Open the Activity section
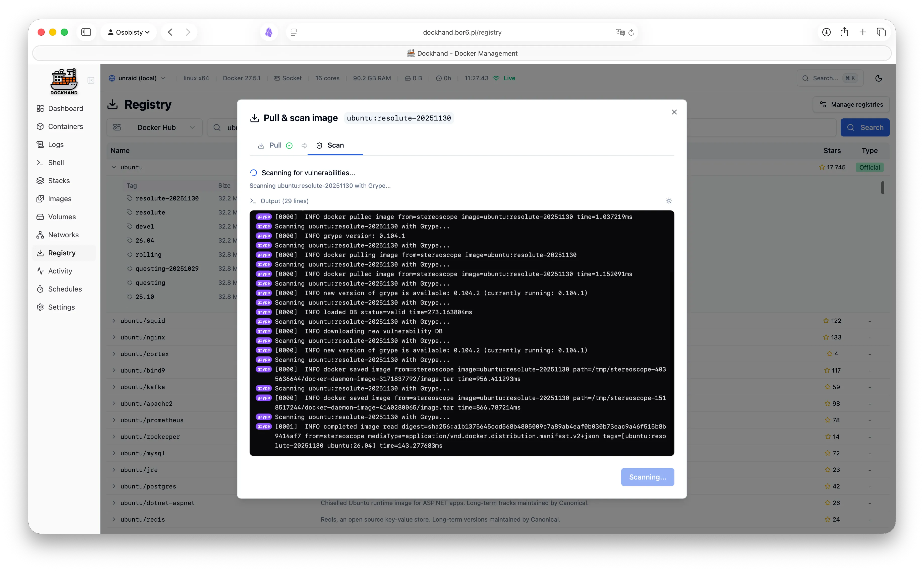Screen dimensions: 924x571 click(60, 271)
